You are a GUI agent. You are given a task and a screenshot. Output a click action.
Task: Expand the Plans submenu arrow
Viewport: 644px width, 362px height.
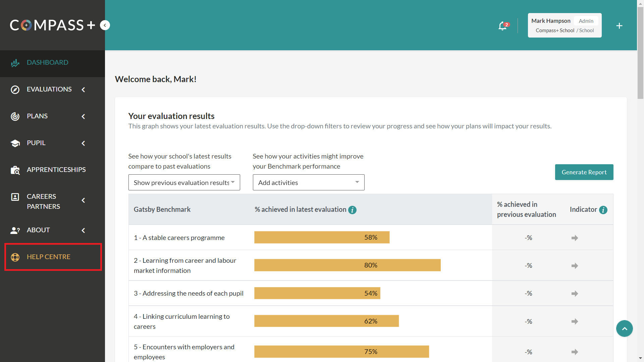point(83,116)
